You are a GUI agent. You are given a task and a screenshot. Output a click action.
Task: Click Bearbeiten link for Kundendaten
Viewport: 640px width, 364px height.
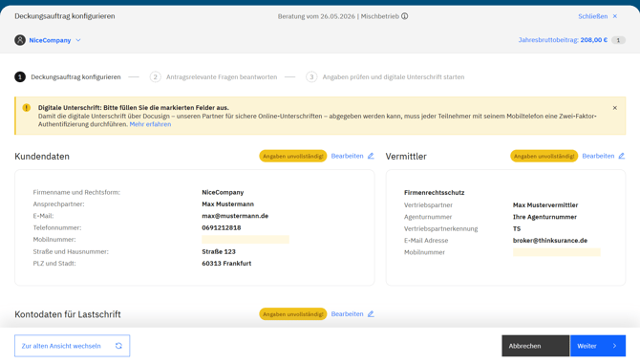point(347,156)
